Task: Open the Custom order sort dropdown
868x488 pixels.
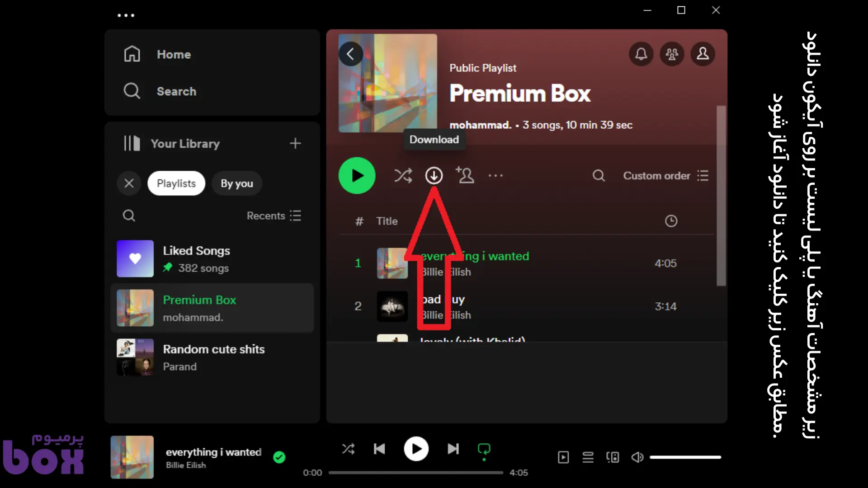Action: pos(665,176)
